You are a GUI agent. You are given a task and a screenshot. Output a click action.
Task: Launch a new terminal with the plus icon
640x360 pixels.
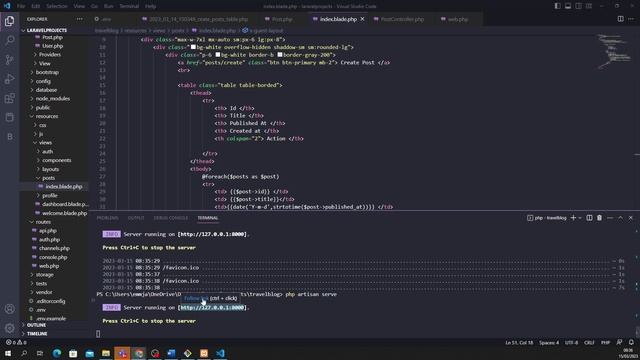coord(573,218)
